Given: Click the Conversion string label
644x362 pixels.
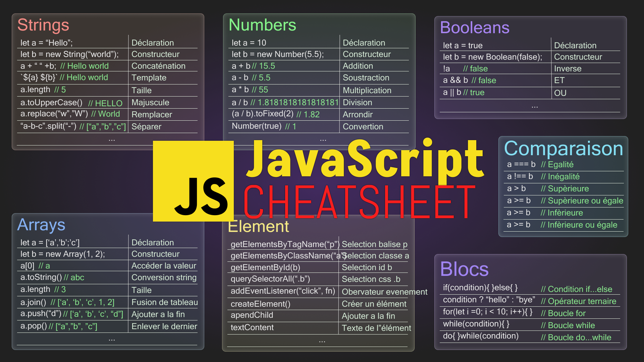Looking at the screenshot, I should coord(164,278).
